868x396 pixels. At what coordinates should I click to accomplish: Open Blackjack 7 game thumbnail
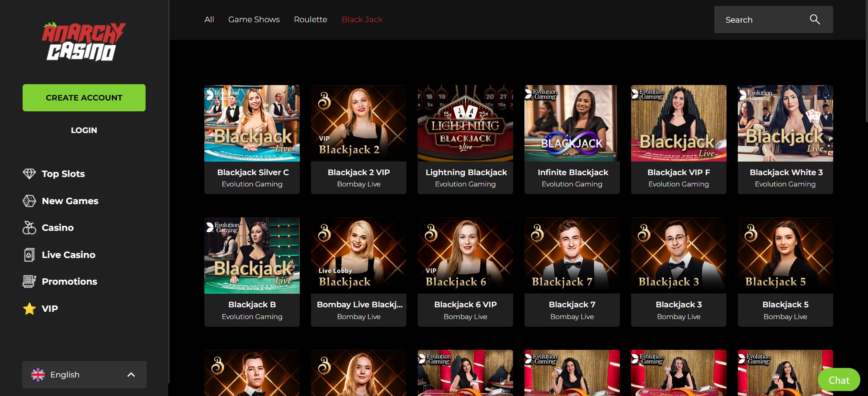click(572, 256)
